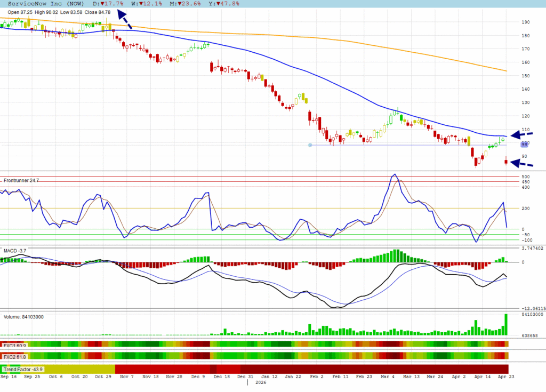
Task: Select the latest red candlestick near 85
Action: [x=505, y=162]
